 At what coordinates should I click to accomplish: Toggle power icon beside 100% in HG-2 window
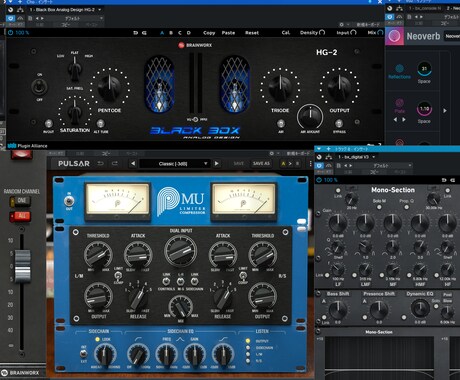[11, 33]
